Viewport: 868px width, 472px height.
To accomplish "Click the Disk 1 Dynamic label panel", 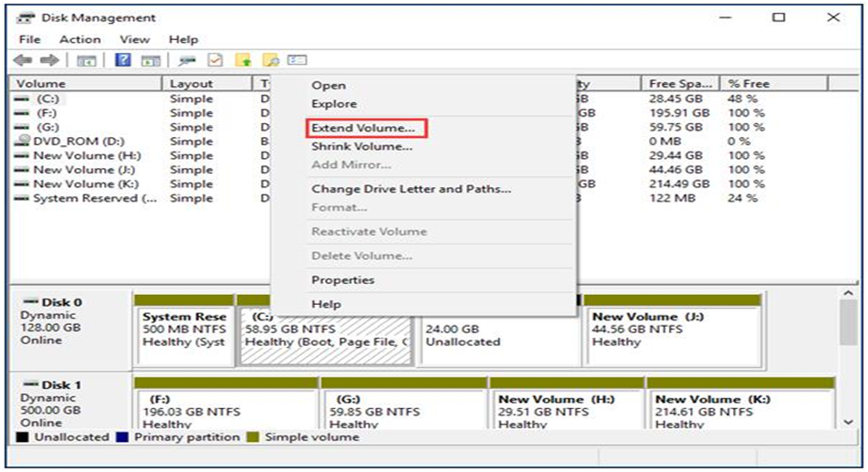I will click(x=72, y=403).
